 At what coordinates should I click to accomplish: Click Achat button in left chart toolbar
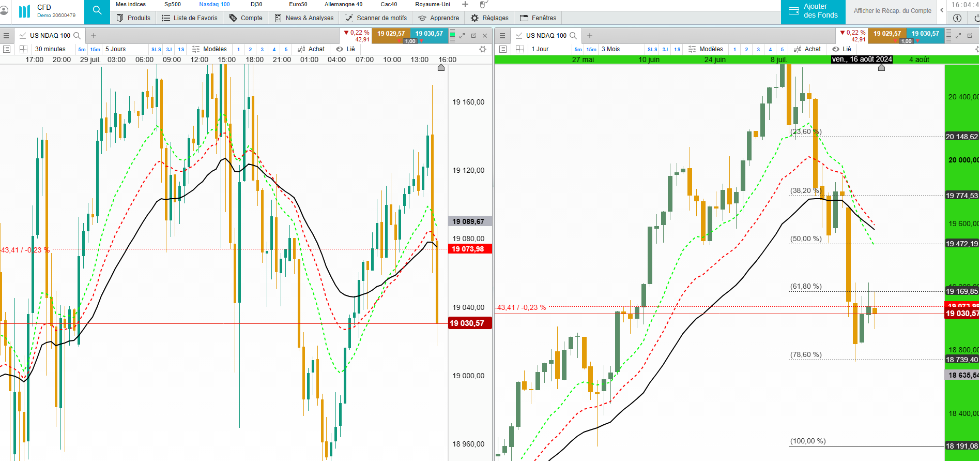pos(311,49)
